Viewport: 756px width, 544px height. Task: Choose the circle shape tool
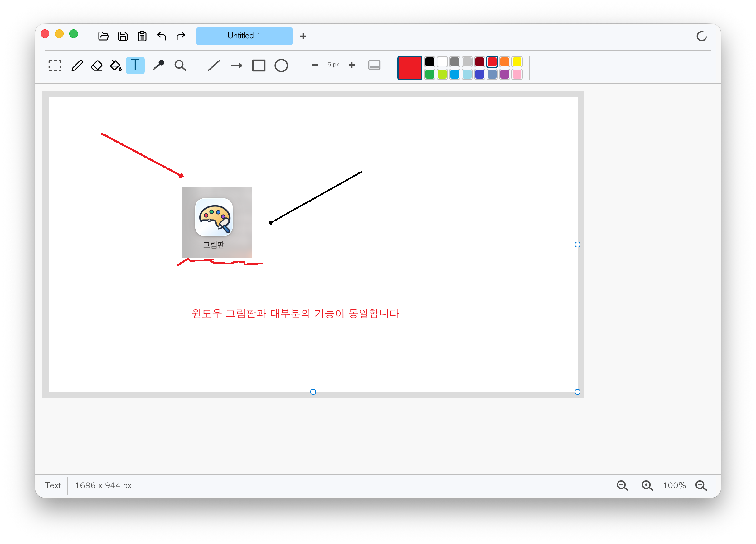pyautogui.click(x=281, y=65)
